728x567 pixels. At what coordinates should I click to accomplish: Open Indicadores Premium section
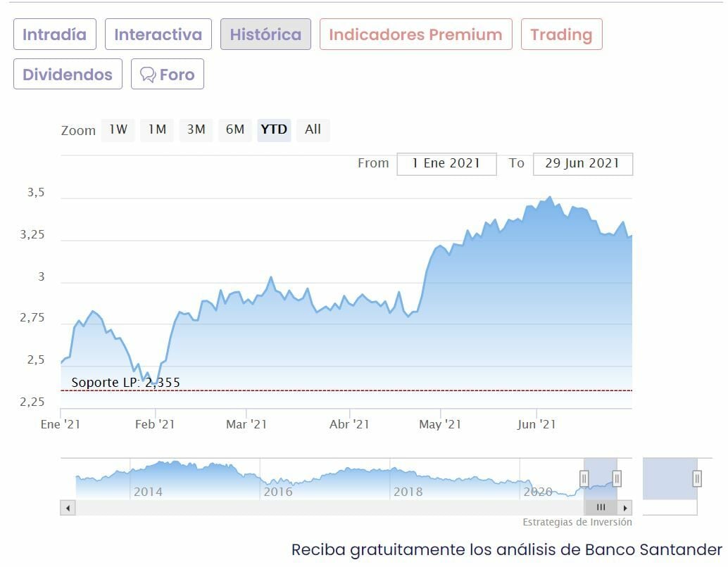415,34
